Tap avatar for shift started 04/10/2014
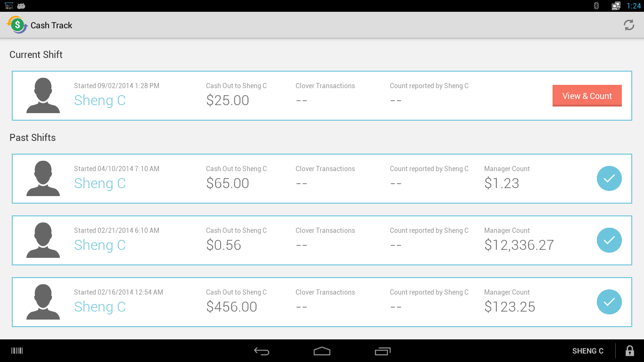Viewport: 644px width, 362px height. [43, 179]
